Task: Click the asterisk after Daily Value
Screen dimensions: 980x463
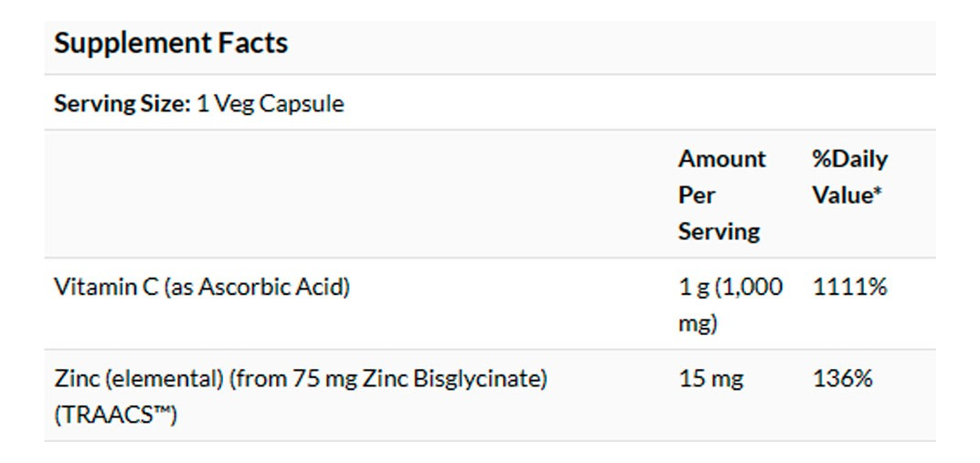Action: click(x=878, y=194)
